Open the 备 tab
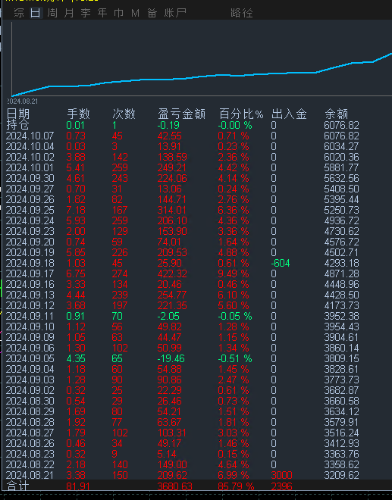 (152, 13)
